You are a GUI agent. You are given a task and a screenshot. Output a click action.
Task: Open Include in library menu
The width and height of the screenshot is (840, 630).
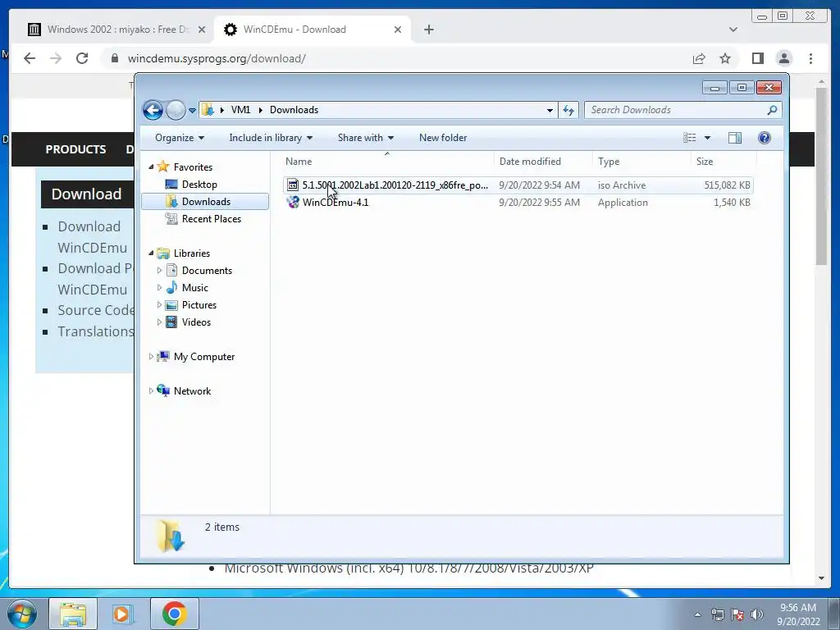(x=271, y=138)
